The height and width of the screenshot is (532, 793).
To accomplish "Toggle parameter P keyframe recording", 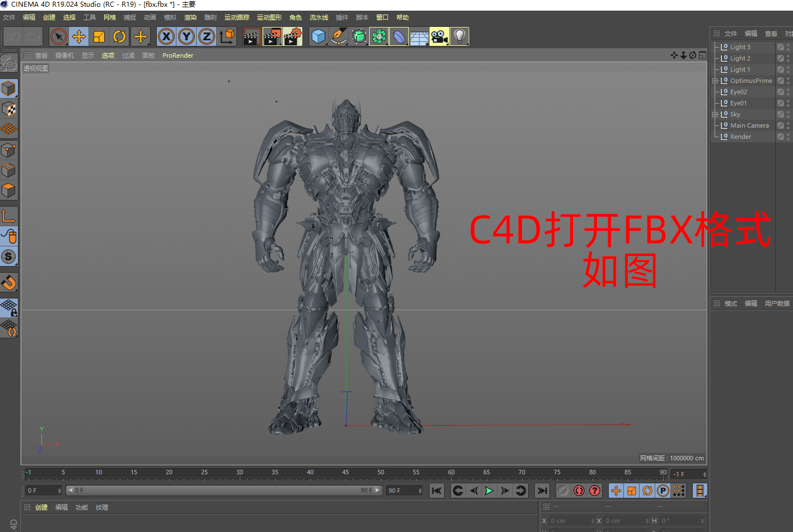I will [663, 491].
